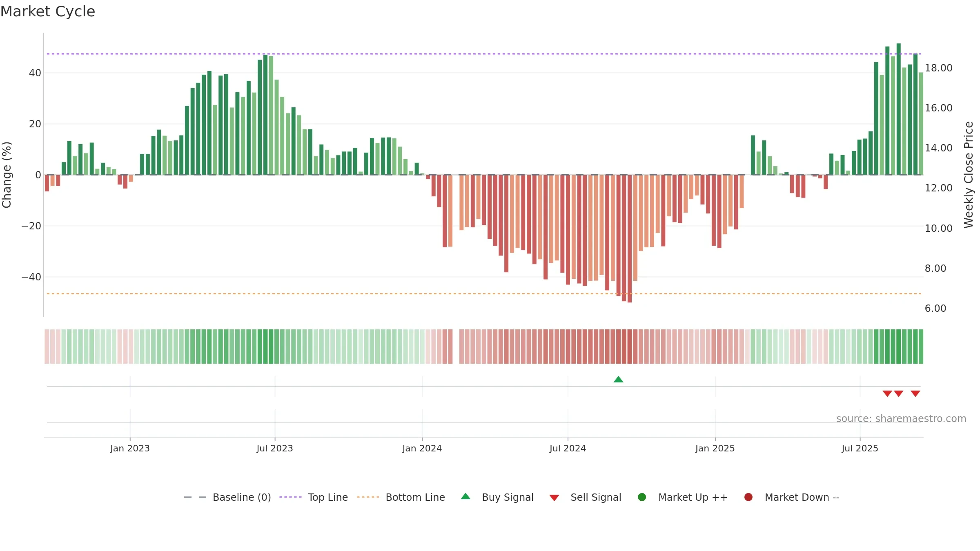980x551 pixels.
Task: Click the Weekly Close Price axis title
Action: pyautogui.click(x=969, y=175)
